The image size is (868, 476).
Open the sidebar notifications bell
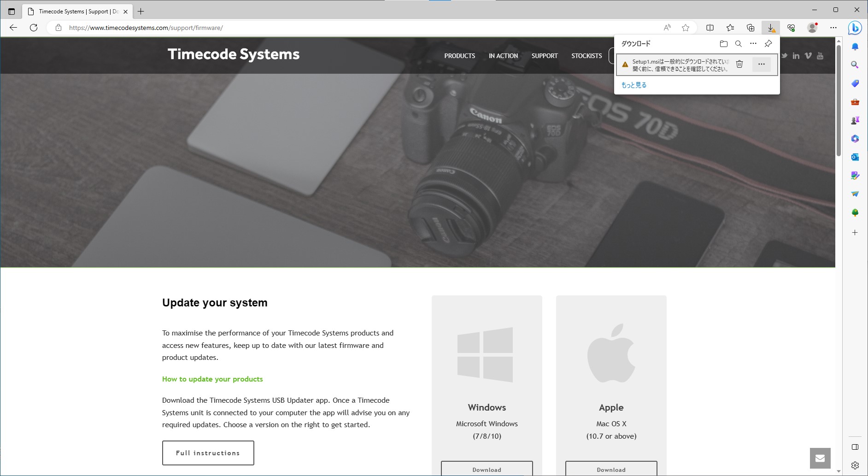click(x=855, y=47)
